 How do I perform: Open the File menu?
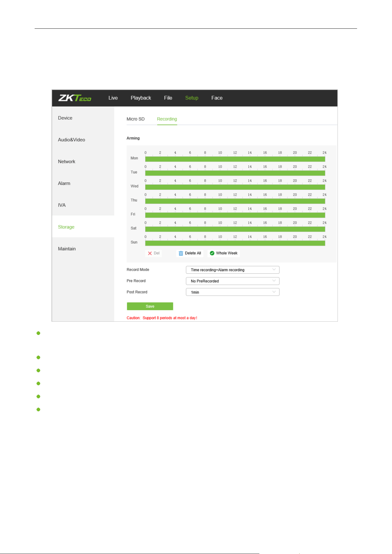[168, 98]
